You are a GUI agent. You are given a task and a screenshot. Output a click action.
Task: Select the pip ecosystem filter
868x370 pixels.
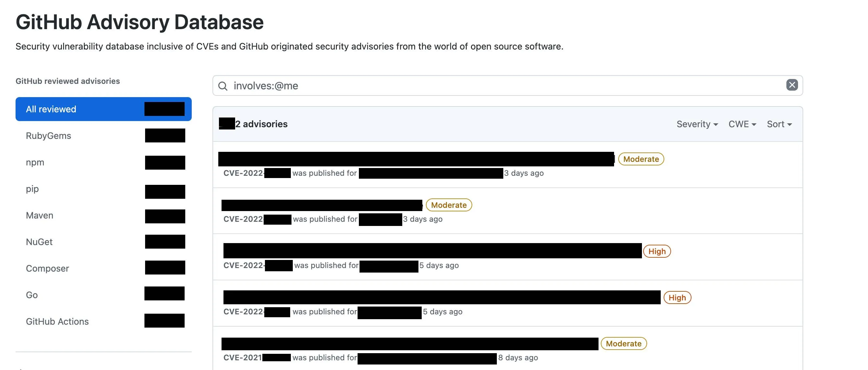pyautogui.click(x=32, y=189)
